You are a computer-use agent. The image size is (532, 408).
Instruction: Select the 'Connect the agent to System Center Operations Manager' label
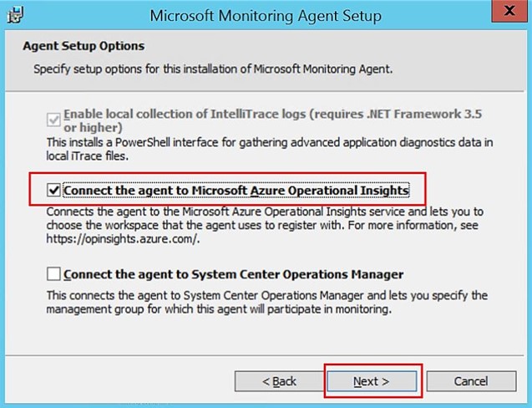234,274
